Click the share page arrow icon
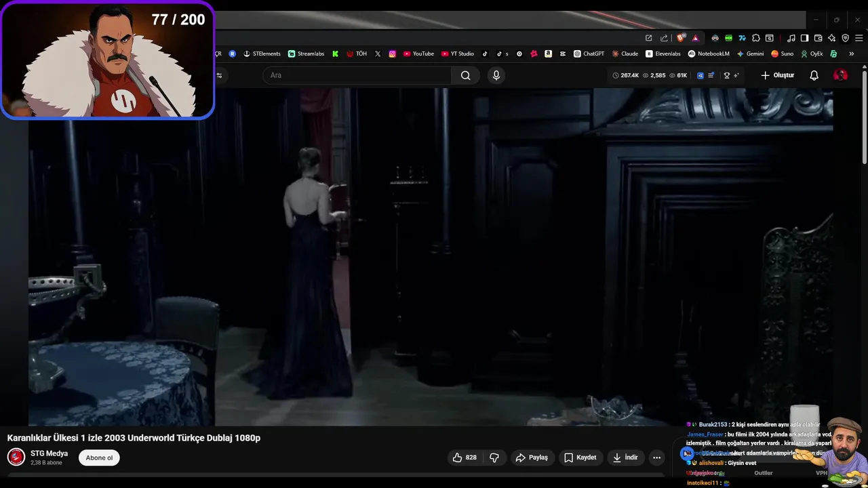The width and height of the screenshot is (868, 488). 664,38
